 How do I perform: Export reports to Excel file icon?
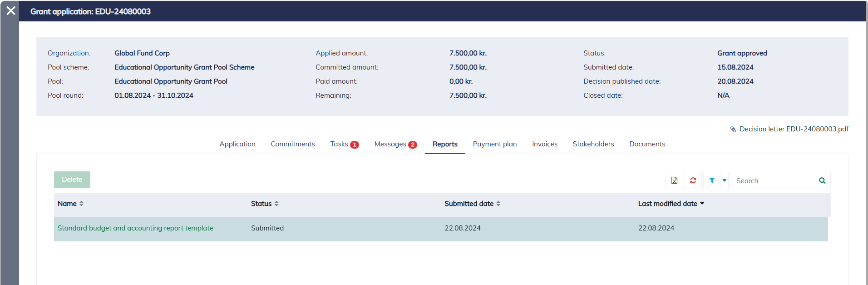coord(674,180)
